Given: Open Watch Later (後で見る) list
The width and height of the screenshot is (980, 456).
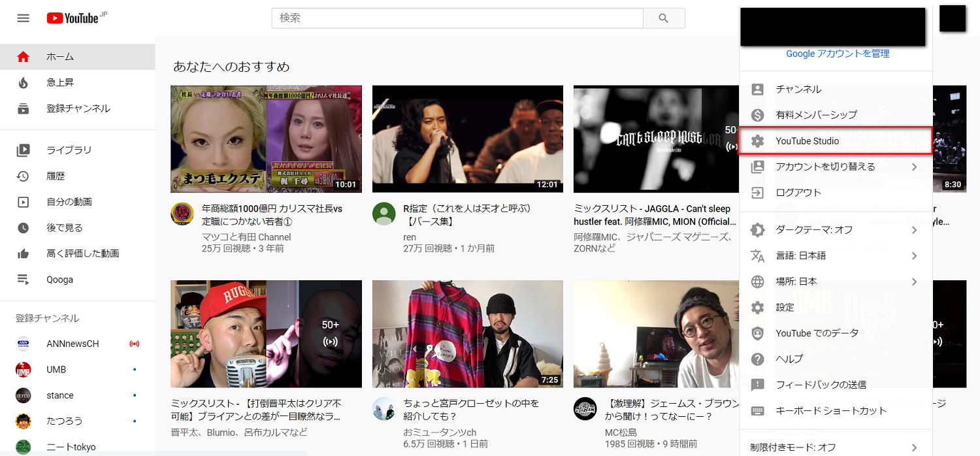Looking at the screenshot, I should click(64, 228).
